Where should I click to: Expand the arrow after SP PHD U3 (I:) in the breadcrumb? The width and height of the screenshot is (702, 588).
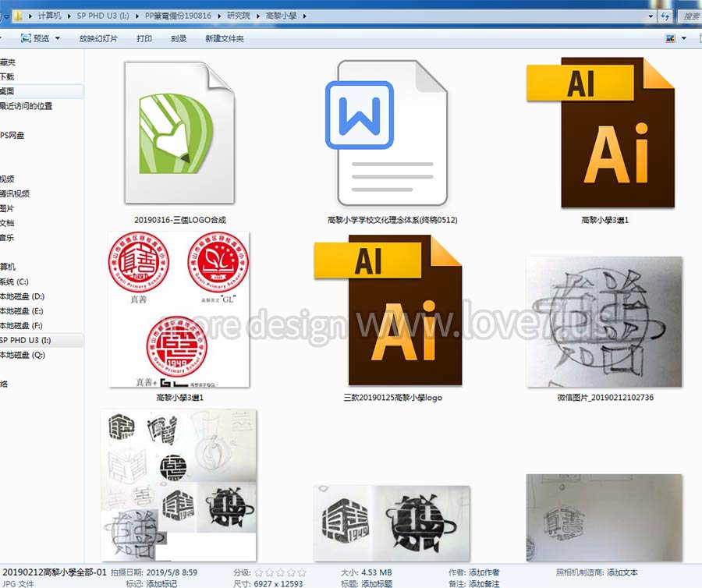click(x=137, y=16)
